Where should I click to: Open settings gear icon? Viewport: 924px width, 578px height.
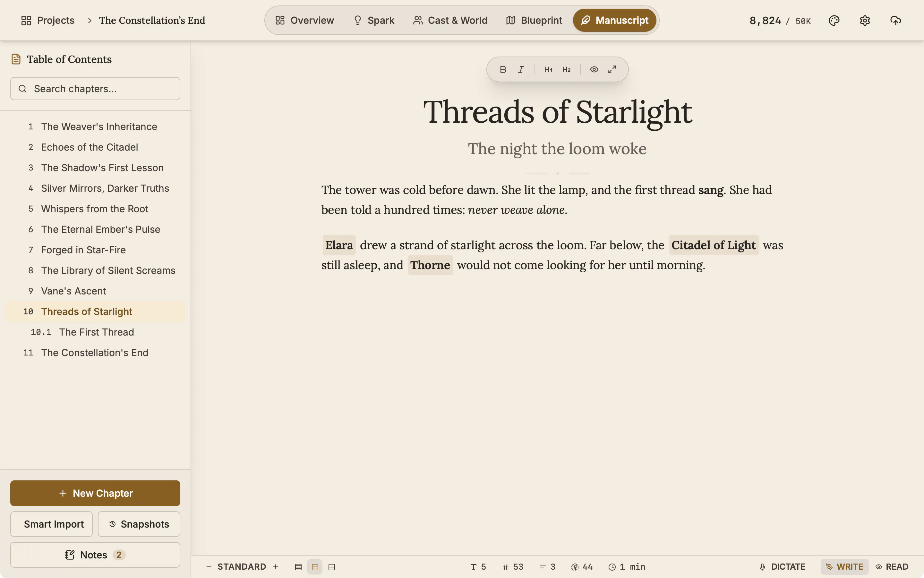click(865, 20)
